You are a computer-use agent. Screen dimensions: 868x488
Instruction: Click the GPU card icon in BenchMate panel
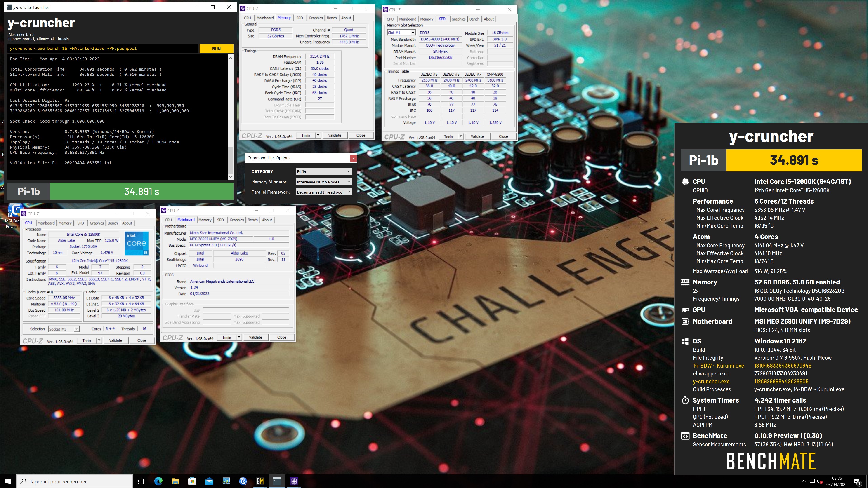coord(685,310)
